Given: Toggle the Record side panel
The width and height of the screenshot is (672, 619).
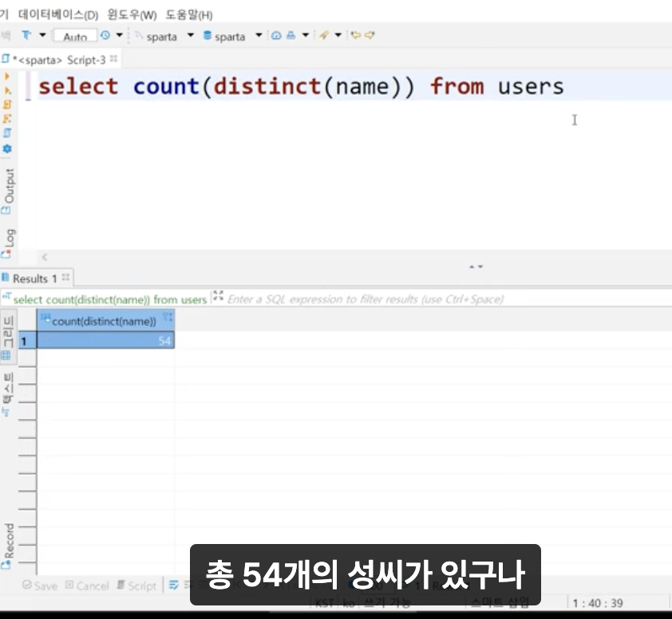Looking at the screenshot, I should coord(8,546).
